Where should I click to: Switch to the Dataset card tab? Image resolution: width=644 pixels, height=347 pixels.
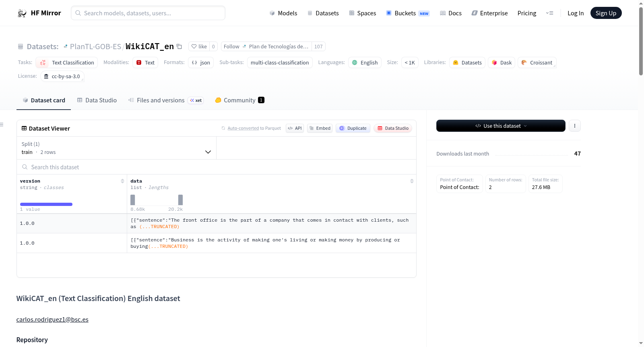coord(44,100)
